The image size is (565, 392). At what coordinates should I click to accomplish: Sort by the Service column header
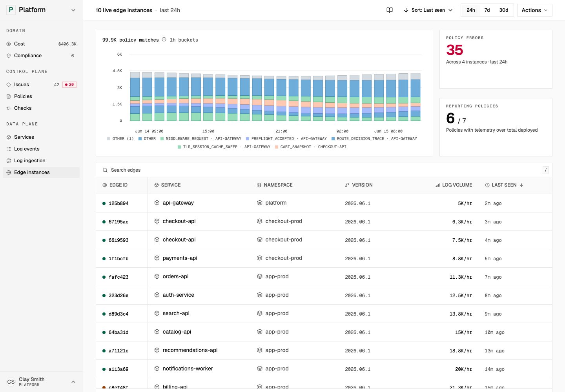(168, 185)
